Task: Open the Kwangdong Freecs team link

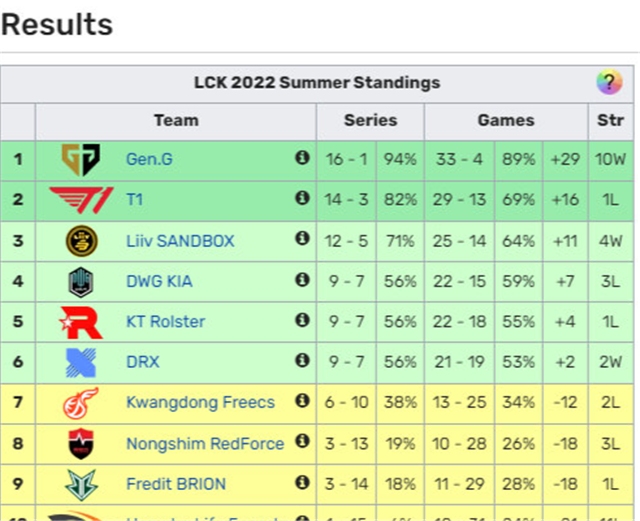Action: (200, 402)
